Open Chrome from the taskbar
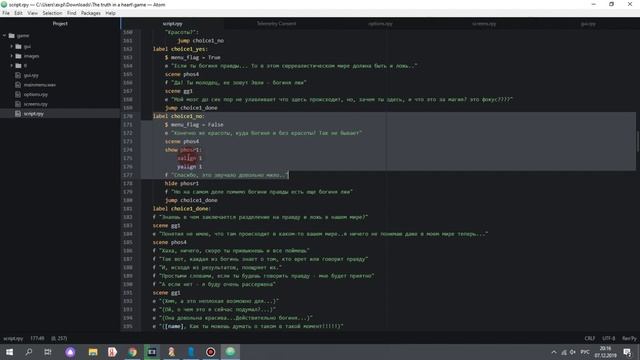Viewport: 640px width, 360px height. click(x=132, y=352)
